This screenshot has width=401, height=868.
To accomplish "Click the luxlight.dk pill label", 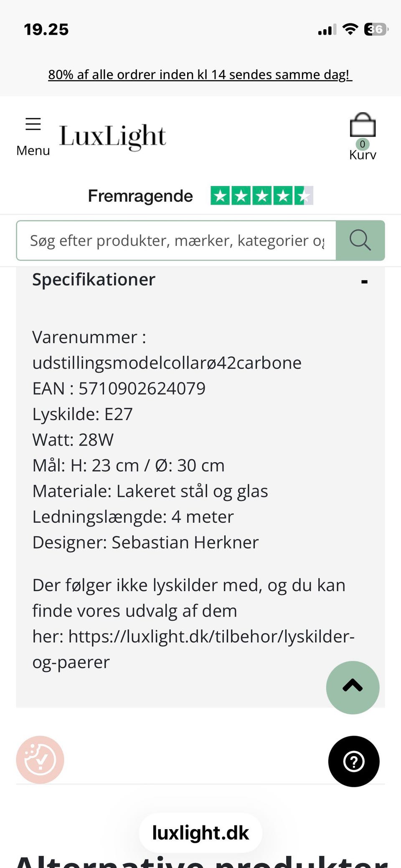I will click(200, 832).
